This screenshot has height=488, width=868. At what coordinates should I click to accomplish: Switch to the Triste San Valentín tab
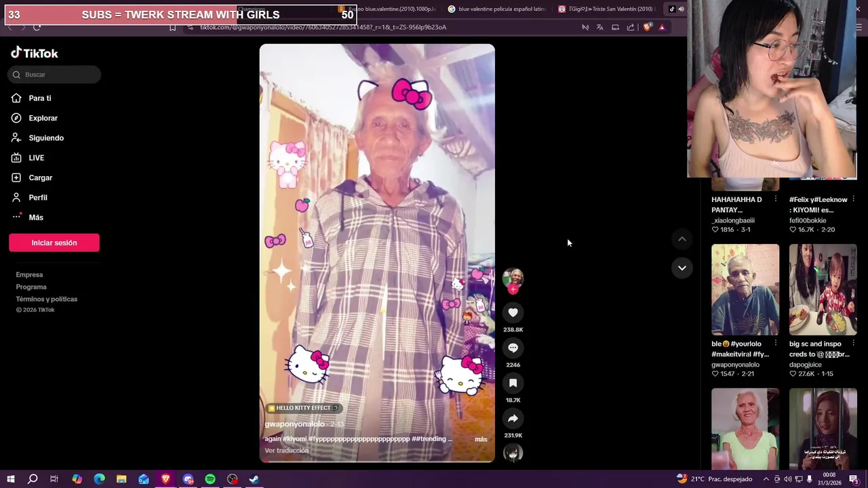pyautogui.click(x=608, y=9)
